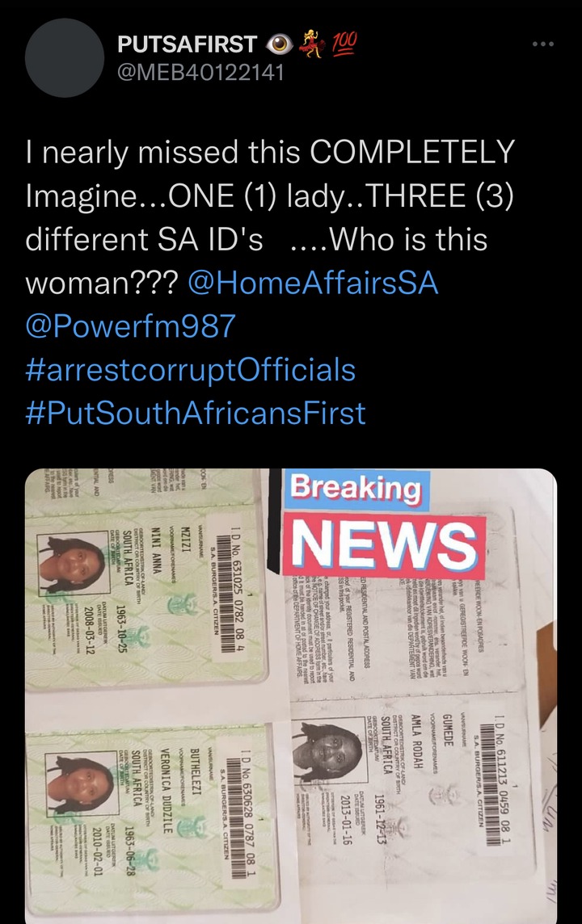Open the @HomeAffairsSA mention
582x924 pixels.
[313, 282]
